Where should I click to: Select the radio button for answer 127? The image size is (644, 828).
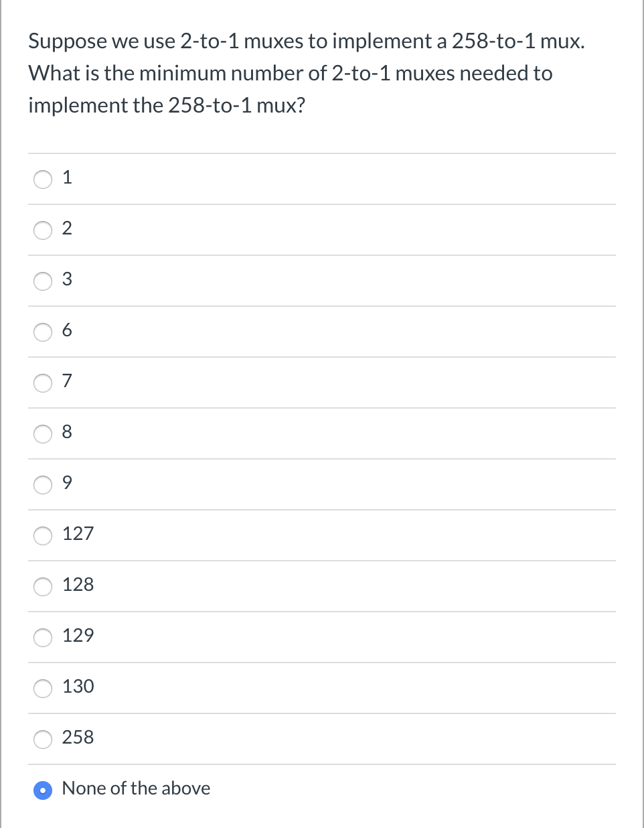tap(43, 536)
